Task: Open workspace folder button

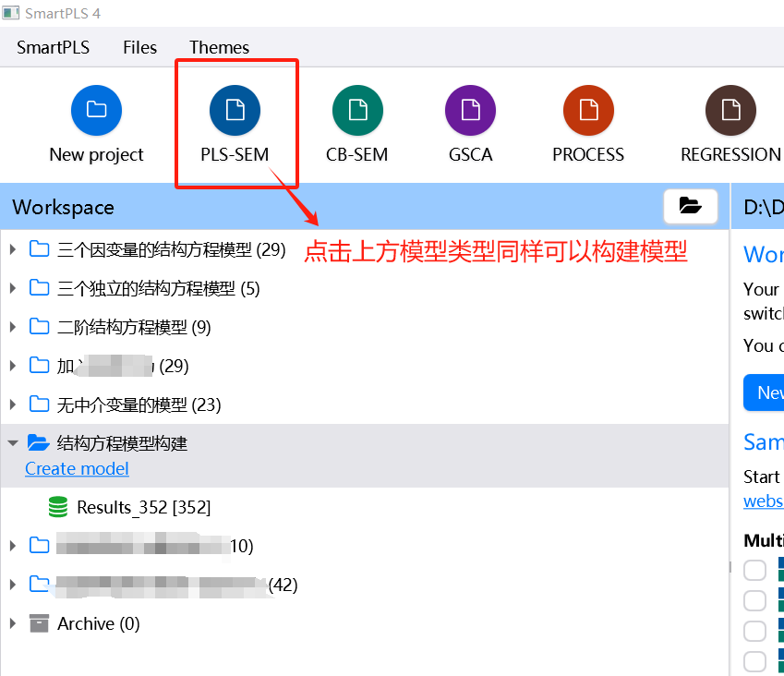Action: [691, 206]
